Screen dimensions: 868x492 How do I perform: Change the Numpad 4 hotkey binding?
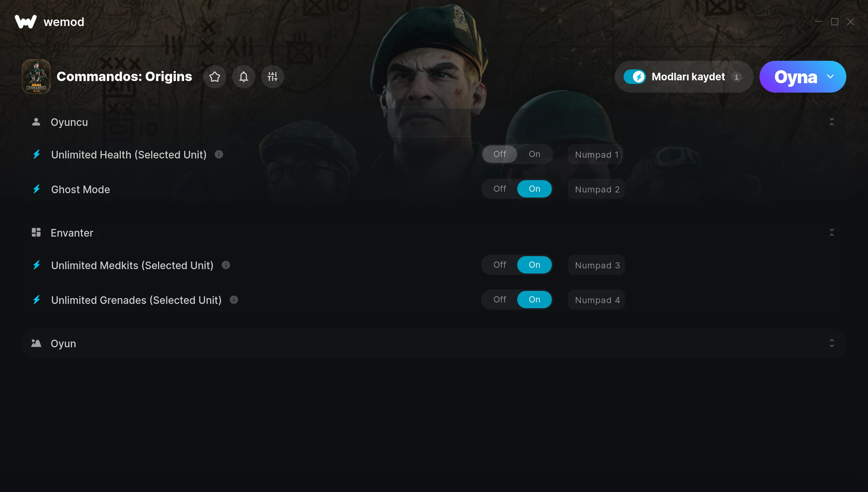click(x=597, y=300)
